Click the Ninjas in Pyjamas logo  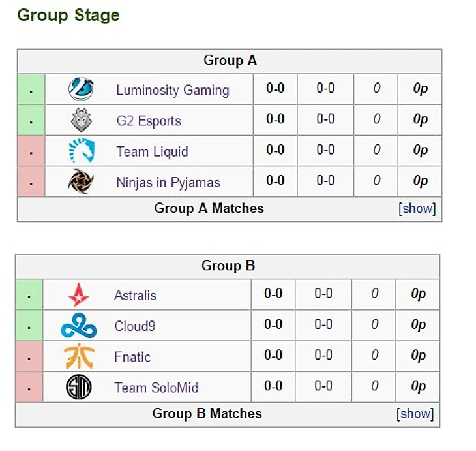[x=81, y=182]
